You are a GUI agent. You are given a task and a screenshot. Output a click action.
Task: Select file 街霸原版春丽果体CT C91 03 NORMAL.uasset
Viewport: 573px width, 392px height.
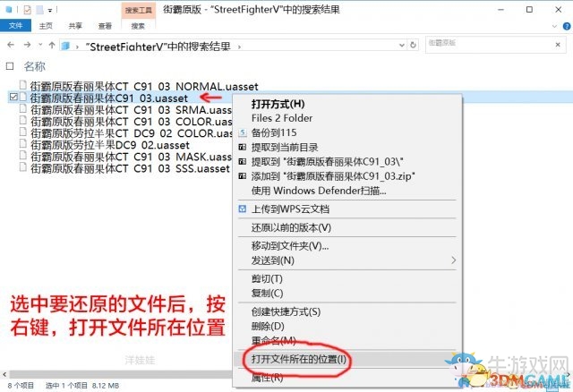pos(144,87)
